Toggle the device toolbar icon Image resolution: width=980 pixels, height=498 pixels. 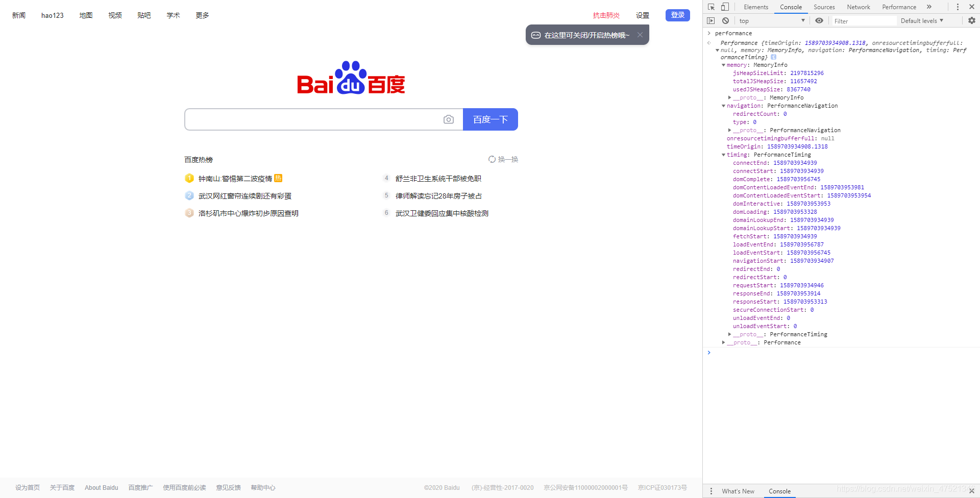click(725, 7)
